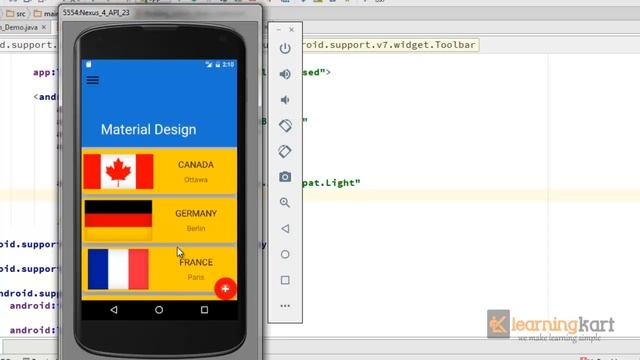Close the _Demo.java editor tab
Image resolution: width=640 pixels, height=360 pixels.
44,27
